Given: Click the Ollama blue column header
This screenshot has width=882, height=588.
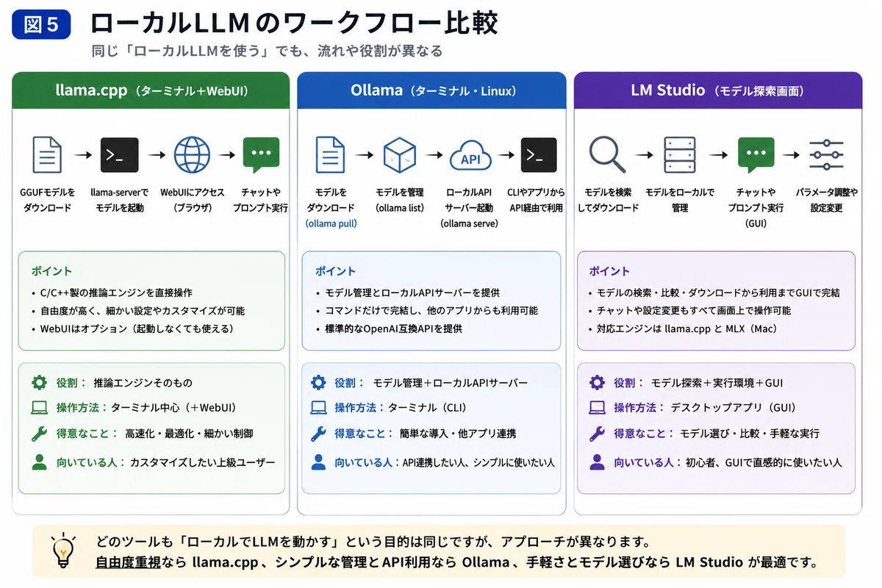Looking at the screenshot, I should pos(431,90).
